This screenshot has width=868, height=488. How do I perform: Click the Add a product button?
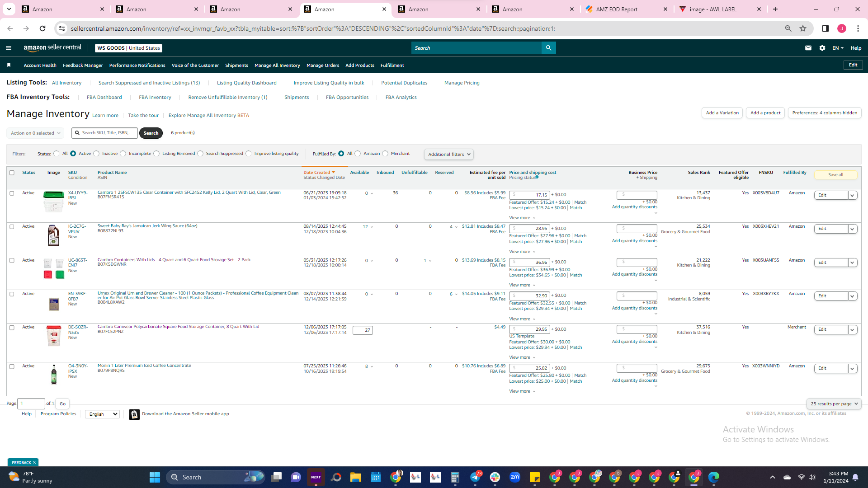tap(765, 113)
